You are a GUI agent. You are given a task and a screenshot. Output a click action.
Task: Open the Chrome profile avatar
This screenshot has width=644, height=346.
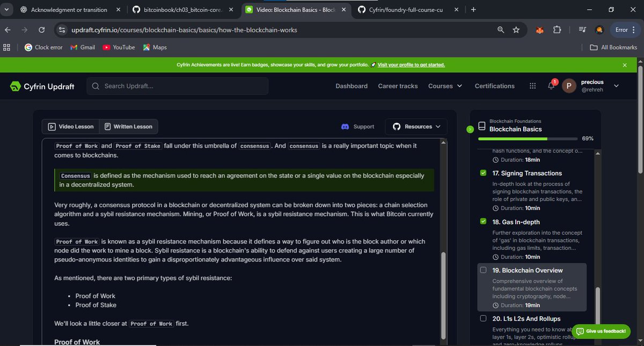pos(599,30)
